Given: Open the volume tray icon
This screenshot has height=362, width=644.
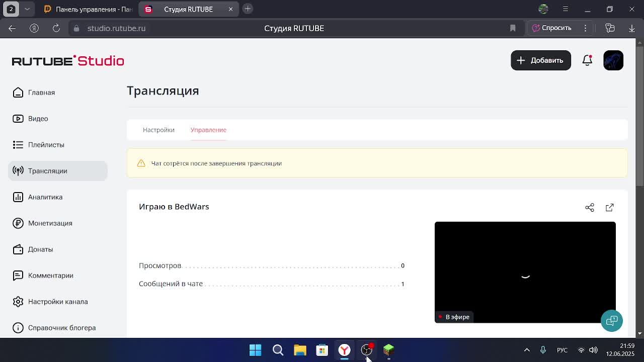Looking at the screenshot, I should pyautogui.click(x=593, y=350).
